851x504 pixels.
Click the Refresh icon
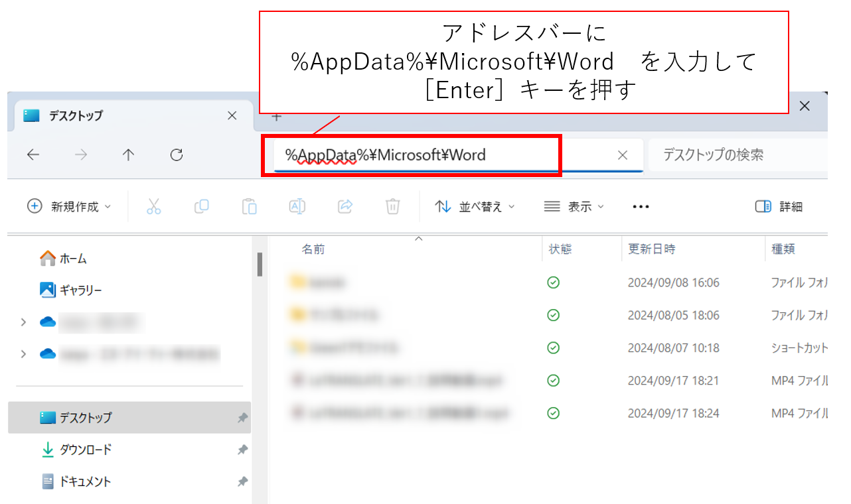point(176,155)
